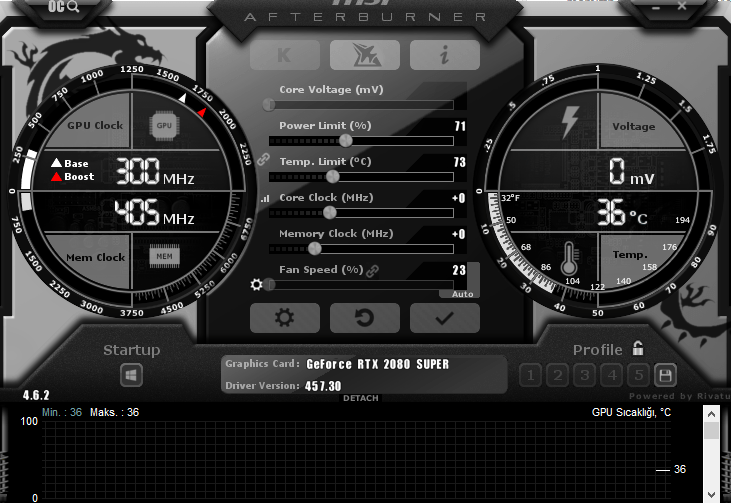
Task: Toggle the fan speed sync link icon
Action: pos(372,271)
